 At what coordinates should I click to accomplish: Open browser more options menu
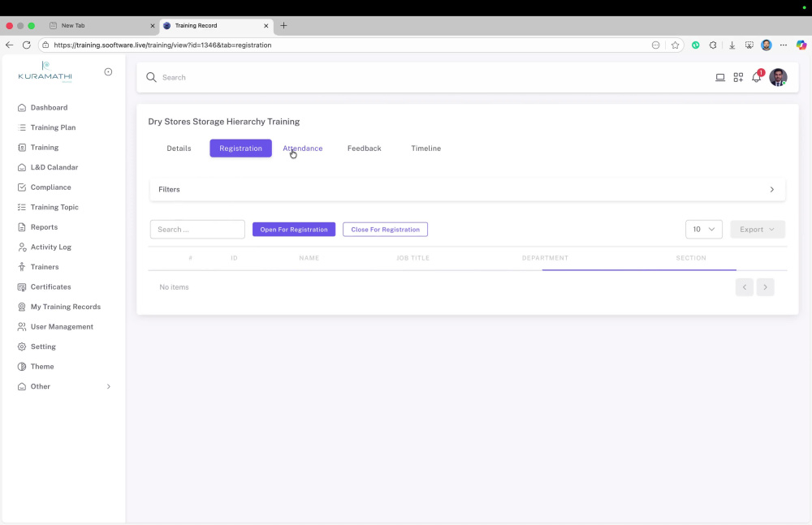click(784, 45)
